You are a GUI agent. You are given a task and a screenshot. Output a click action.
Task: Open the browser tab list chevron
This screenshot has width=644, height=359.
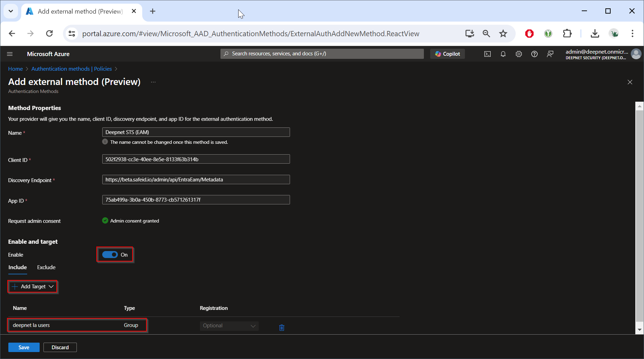coord(11,11)
